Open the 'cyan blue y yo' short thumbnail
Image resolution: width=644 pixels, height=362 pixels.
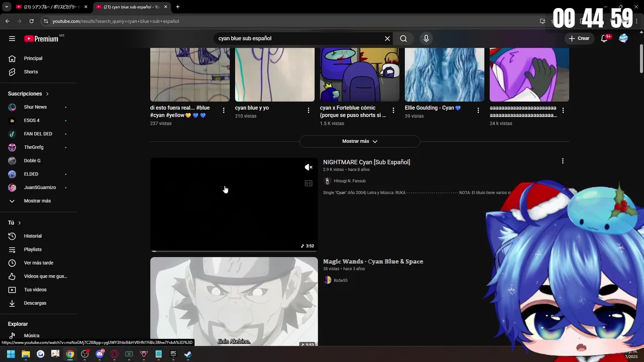click(275, 75)
